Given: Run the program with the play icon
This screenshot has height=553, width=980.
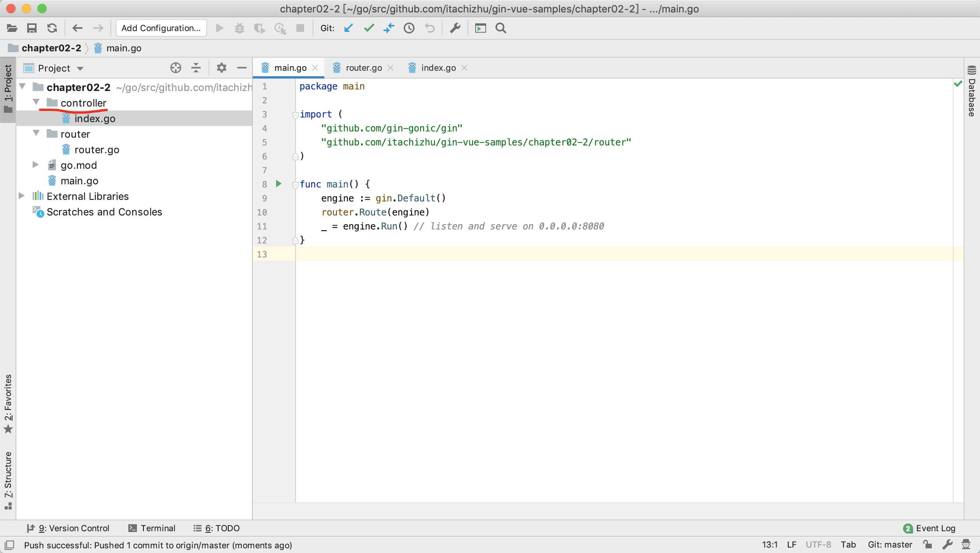Looking at the screenshot, I should coord(219,28).
